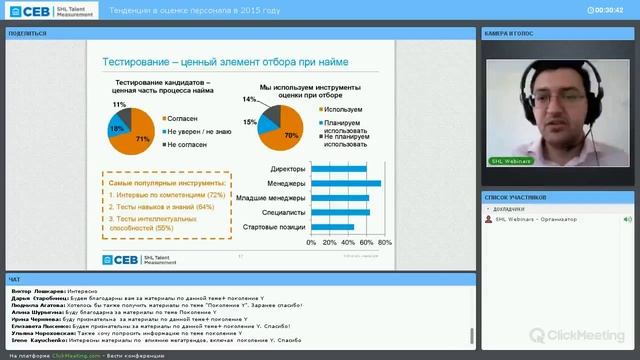The image size is (640, 360).
Task: Click the green speaker icon in participants list
Action: (x=627, y=220)
